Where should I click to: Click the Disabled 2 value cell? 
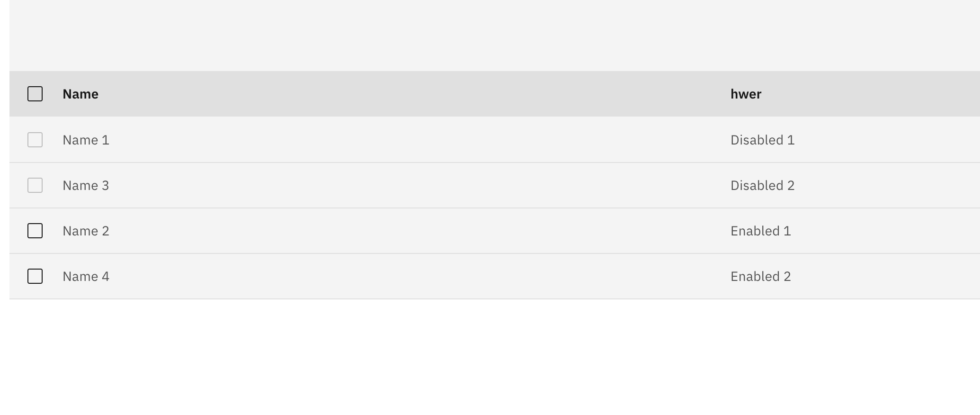tap(763, 185)
